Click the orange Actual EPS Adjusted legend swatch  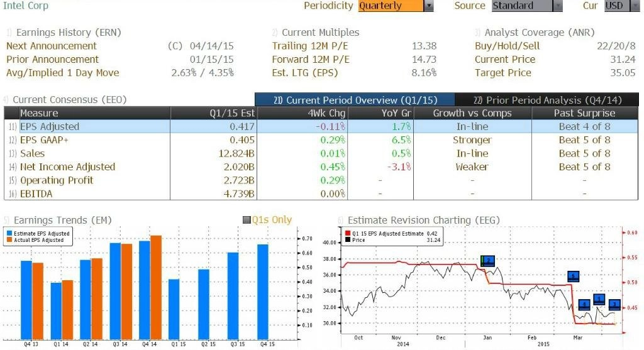(9, 240)
